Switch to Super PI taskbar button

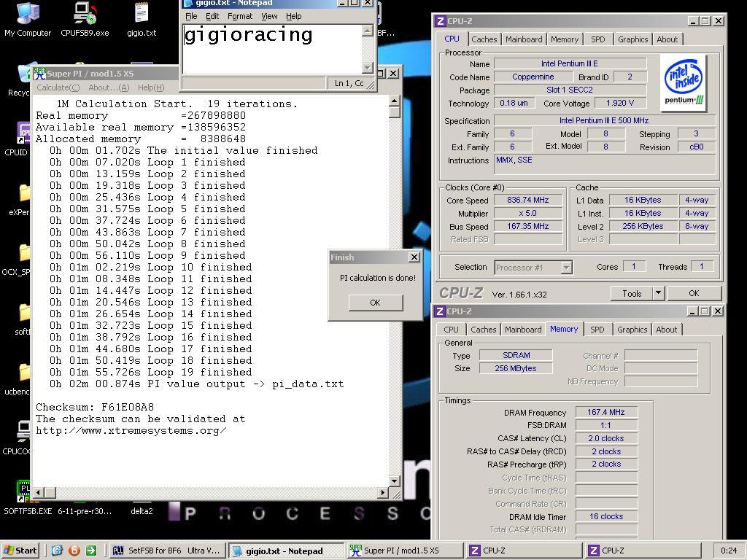click(x=404, y=551)
